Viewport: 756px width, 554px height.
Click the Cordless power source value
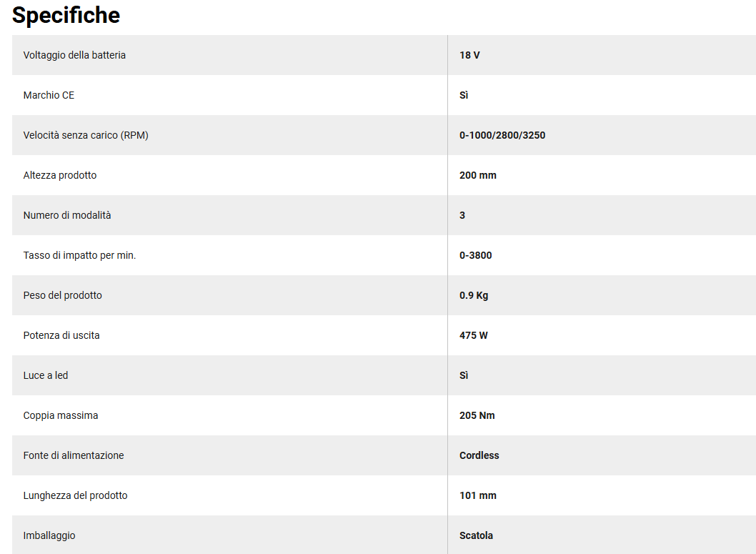pos(479,455)
